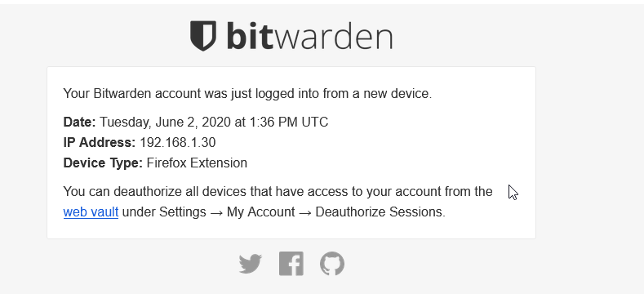The image size is (644, 294).
Task: Click 'You can deauthorize all devices' sentence
Action: pyautogui.click(x=278, y=192)
